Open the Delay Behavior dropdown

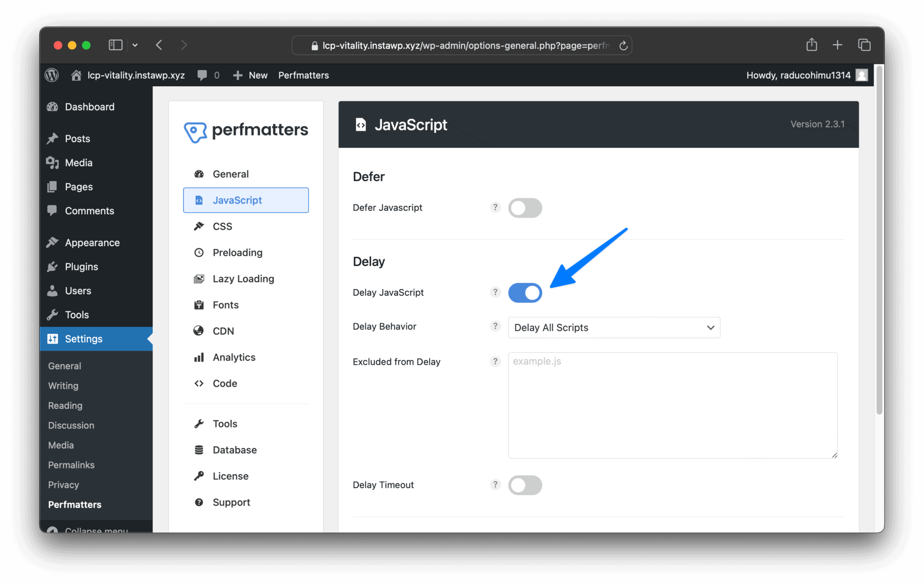click(613, 327)
